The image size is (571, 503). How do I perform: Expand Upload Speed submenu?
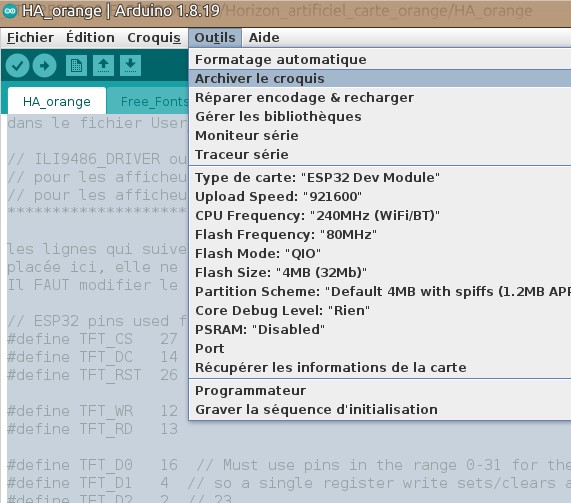click(380, 196)
